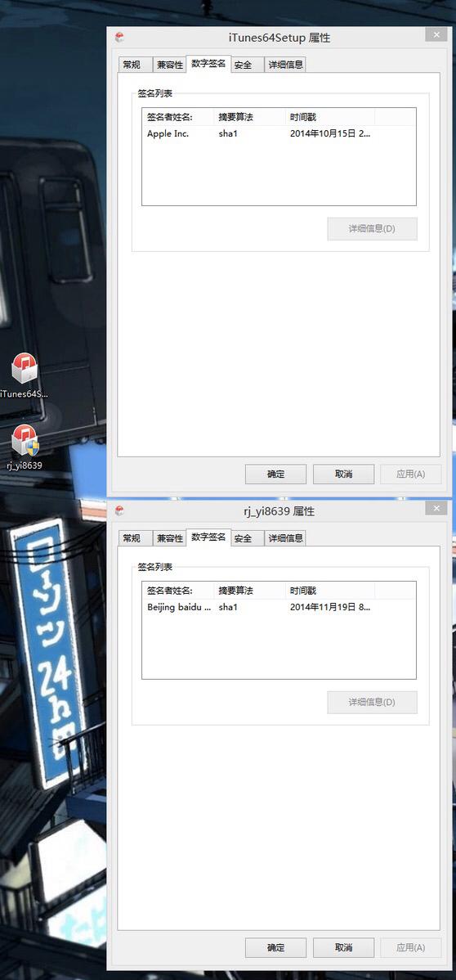Close the rj_yi8639 properties window
456x980 pixels.
pos(436,508)
